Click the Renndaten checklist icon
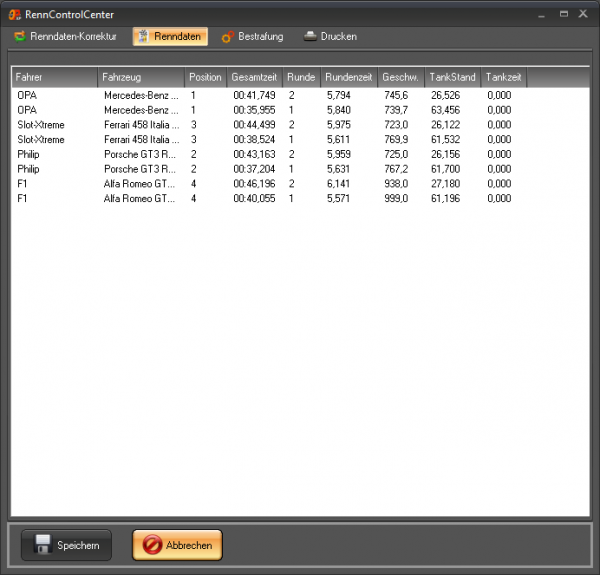This screenshot has width=600, height=575. tap(143, 36)
